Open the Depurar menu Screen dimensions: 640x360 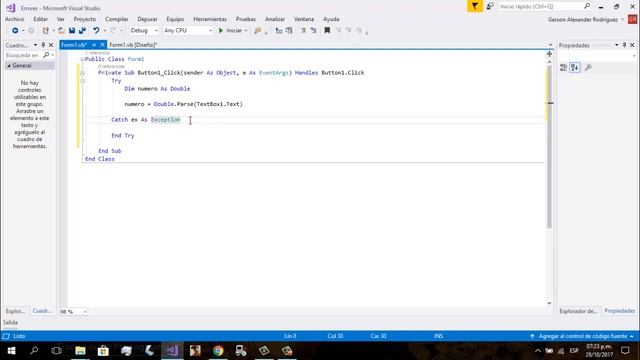coord(147,19)
